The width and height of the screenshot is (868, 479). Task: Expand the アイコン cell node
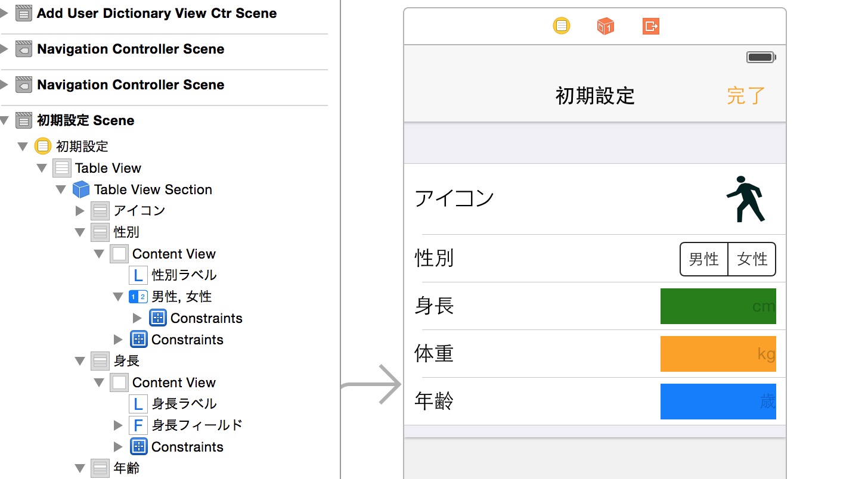(80, 210)
